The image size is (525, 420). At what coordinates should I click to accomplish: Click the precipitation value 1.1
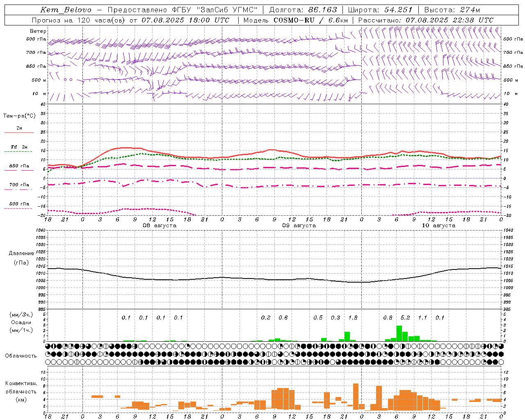(422, 318)
